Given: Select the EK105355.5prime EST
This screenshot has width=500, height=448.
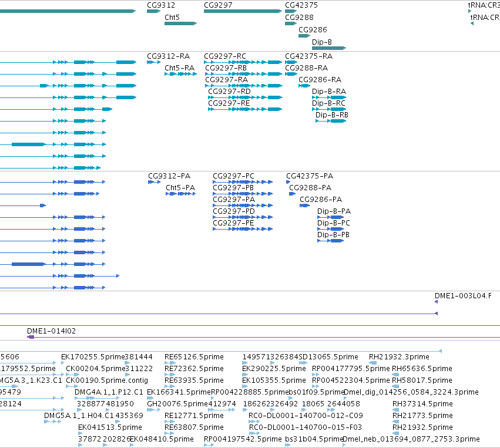Looking at the screenshot, I should pyautogui.click(x=244, y=386).
